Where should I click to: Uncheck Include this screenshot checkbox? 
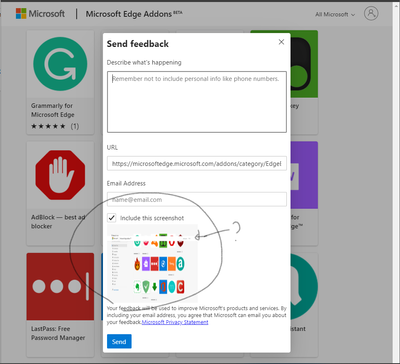tap(112, 218)
